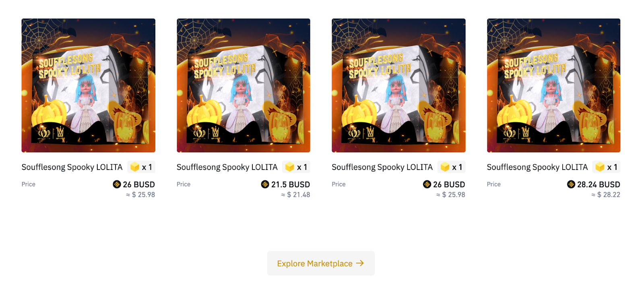
Task: Click the BUSD coin icon on the third listing
Action: coord(427,184)
